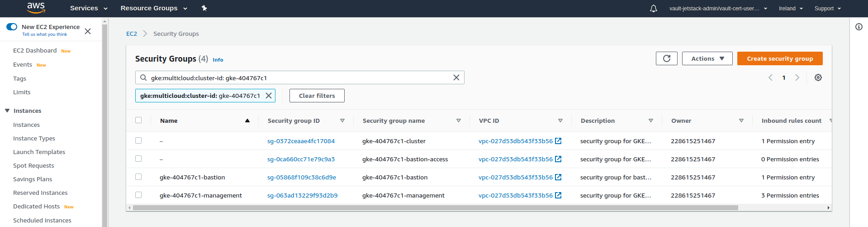Click the table horizontal scrollbar

click(435, 208)
